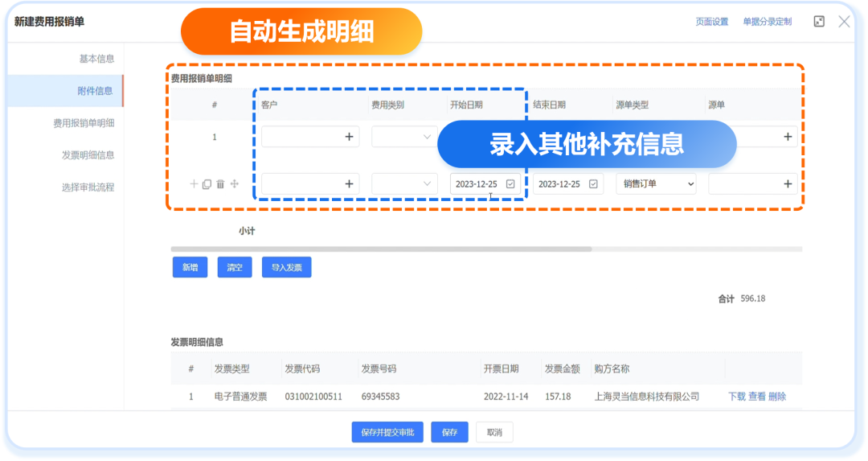
Task: Click 客户 input field in the 销售订单 row
Action: pyautogui.click(x=310, y=184)
